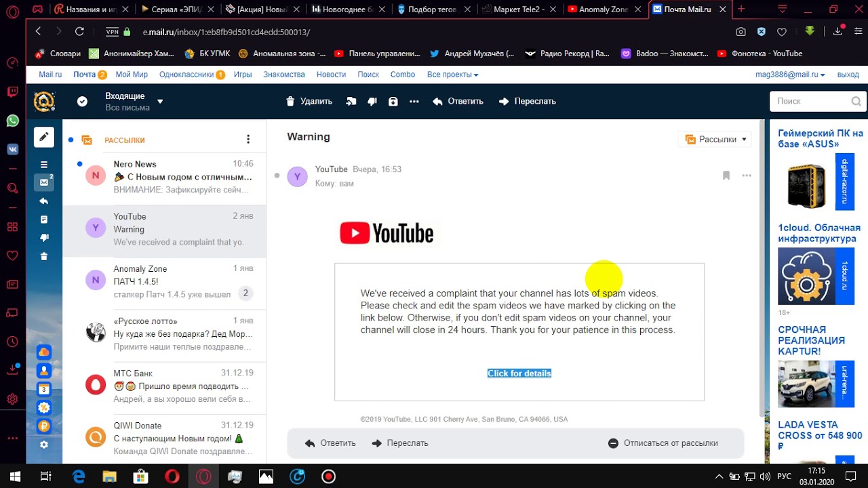The image size is (868, 488).
Task: Open a new browser tab with plus button
Action: (x=741, y=9)
